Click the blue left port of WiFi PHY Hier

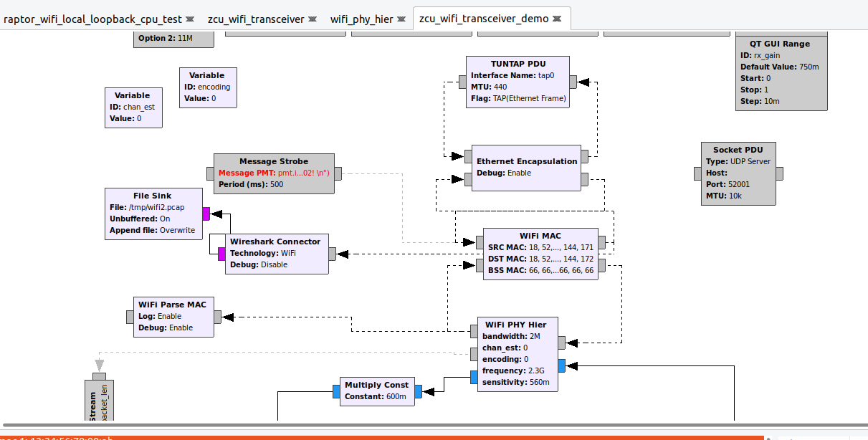[474, 377]
